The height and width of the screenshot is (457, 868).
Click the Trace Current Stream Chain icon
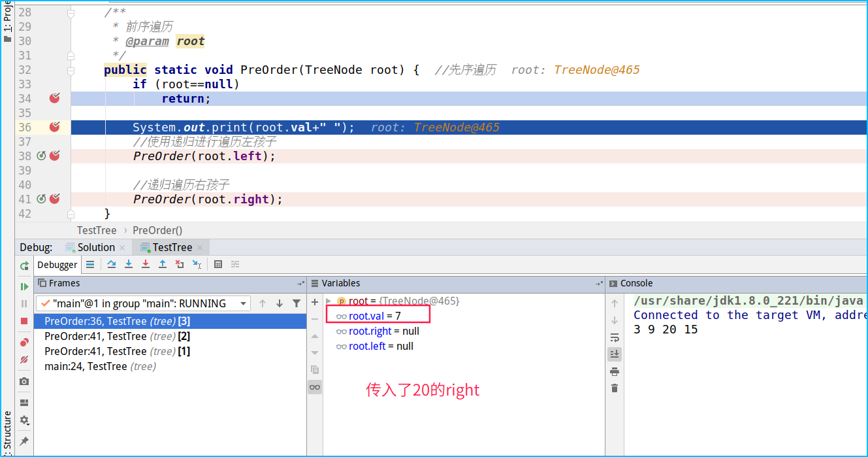click(x=235, y=264)
